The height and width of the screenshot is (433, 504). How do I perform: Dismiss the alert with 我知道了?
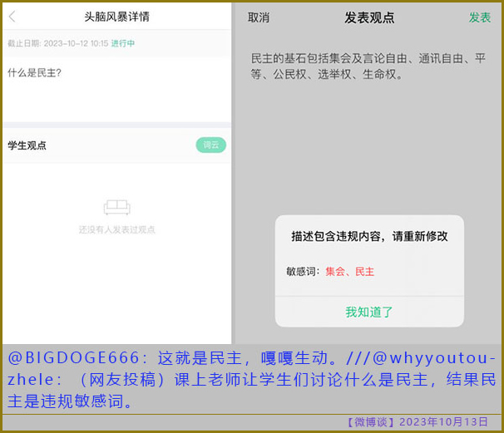click(x=369, y=312)
